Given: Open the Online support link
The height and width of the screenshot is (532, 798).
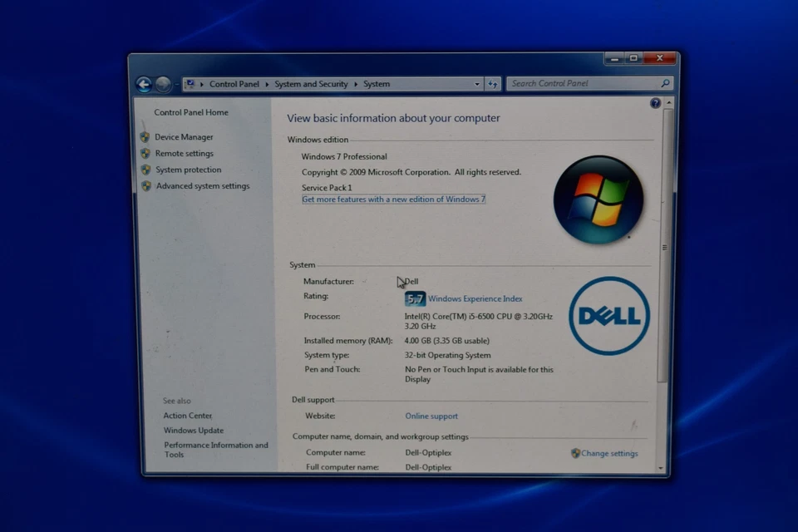Looking at the screenshot, I should point(431,416).
